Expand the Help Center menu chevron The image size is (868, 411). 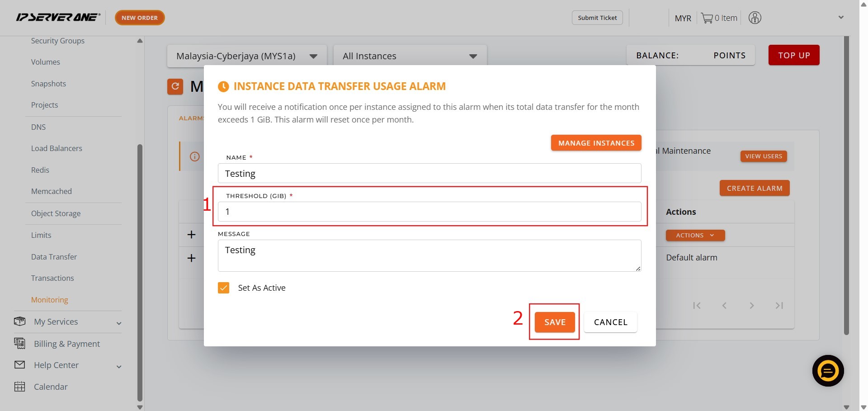click(119, 366)
